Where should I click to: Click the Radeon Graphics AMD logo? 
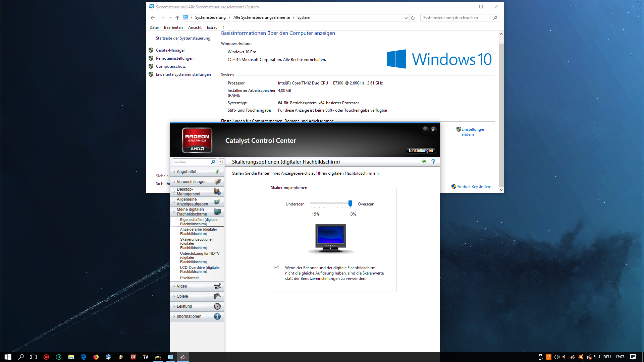(197, 140)
